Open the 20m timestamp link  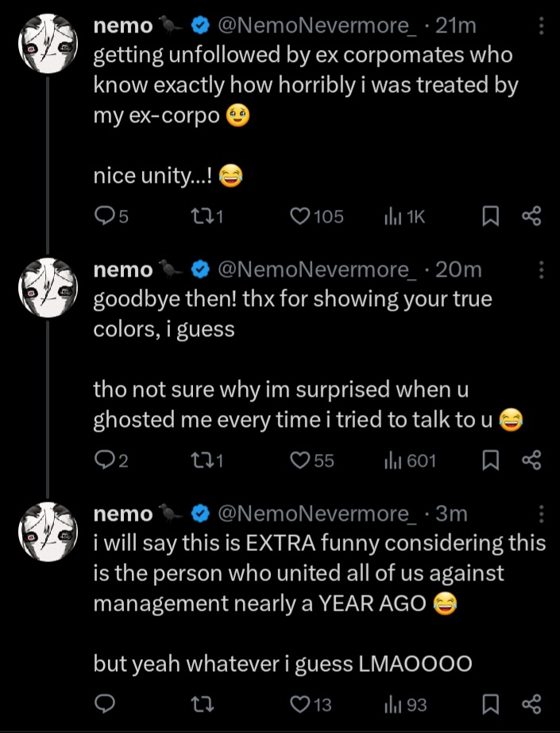(x=459, y=270)
